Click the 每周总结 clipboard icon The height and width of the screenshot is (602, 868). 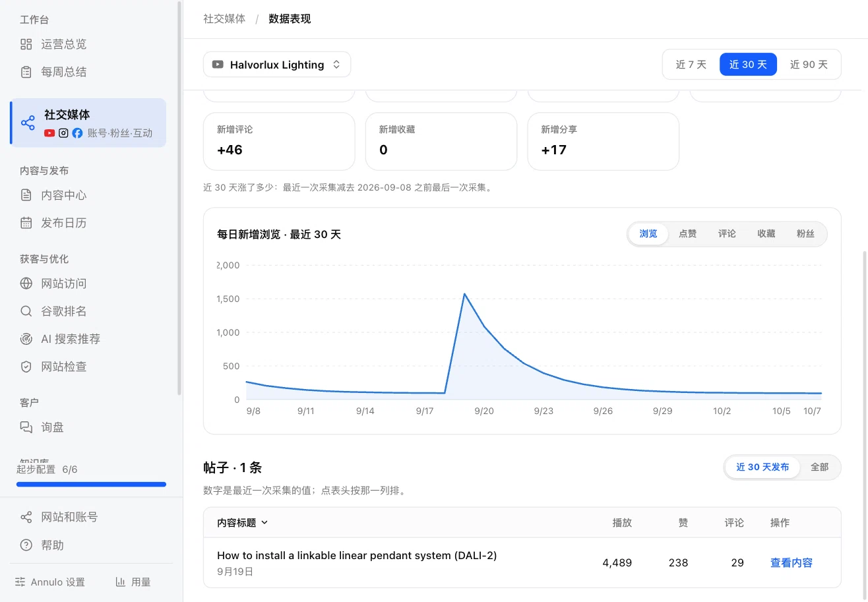pos(26,72)
